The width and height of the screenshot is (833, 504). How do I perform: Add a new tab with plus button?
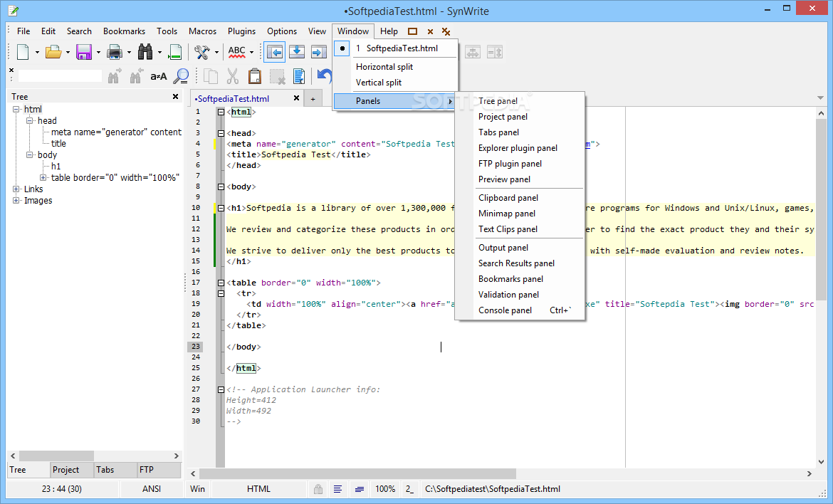point(313,99)
